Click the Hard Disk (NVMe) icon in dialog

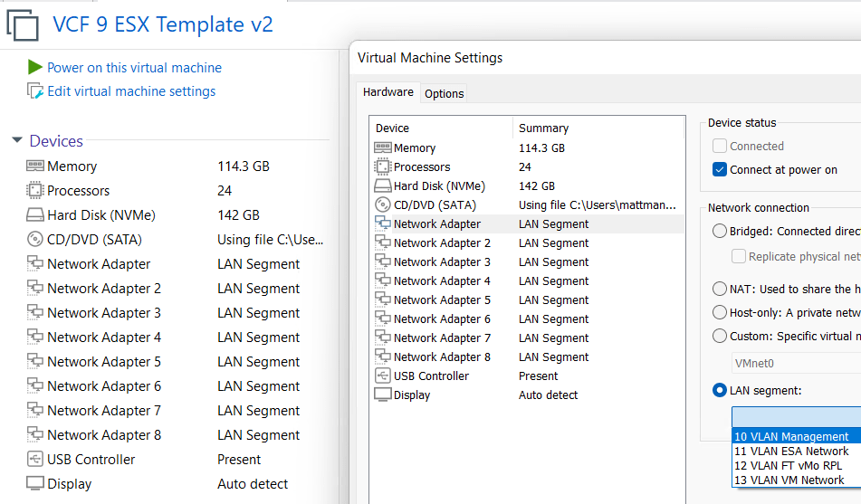[x=382, y=185]
